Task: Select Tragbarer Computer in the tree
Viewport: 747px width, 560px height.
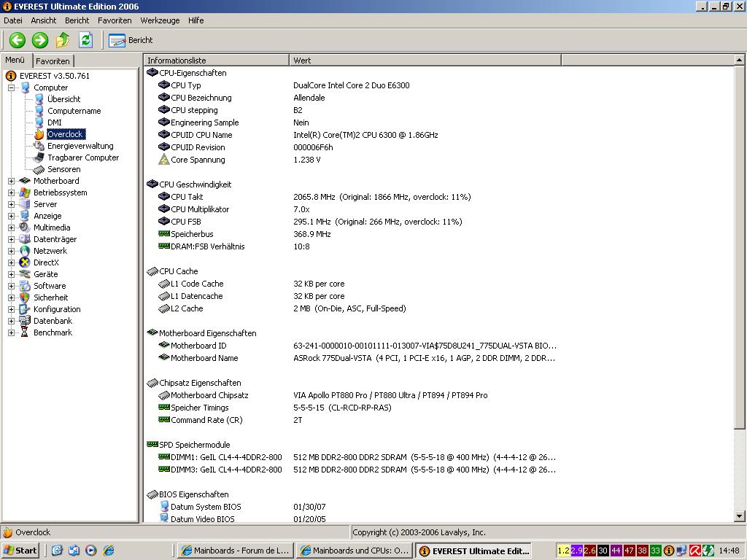Action: coord(83,157)
